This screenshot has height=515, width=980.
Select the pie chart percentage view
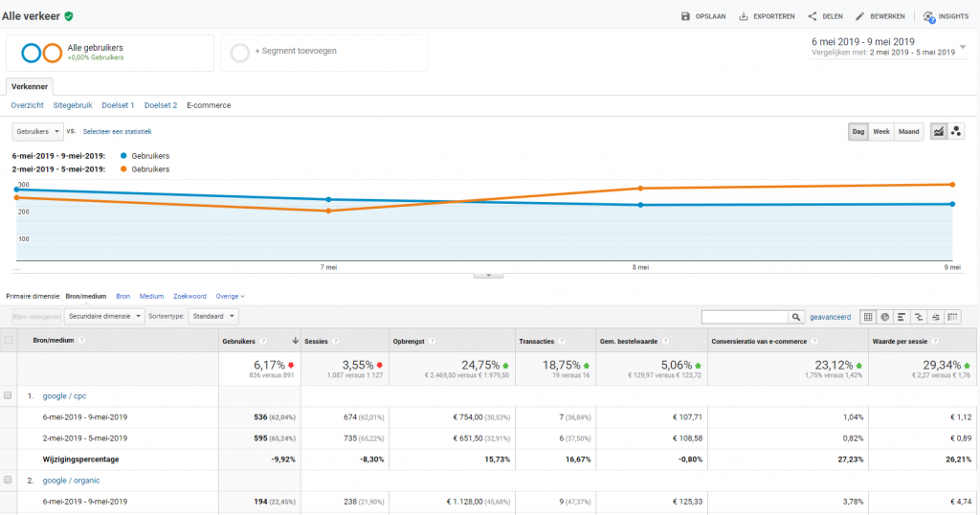[885, 317]
